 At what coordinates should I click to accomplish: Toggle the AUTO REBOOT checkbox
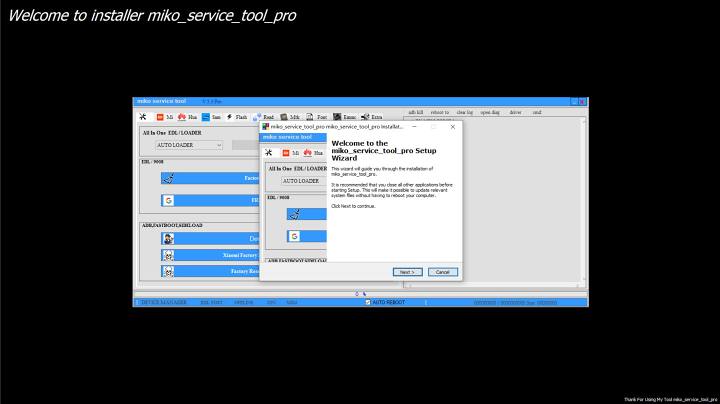[368, 302]
